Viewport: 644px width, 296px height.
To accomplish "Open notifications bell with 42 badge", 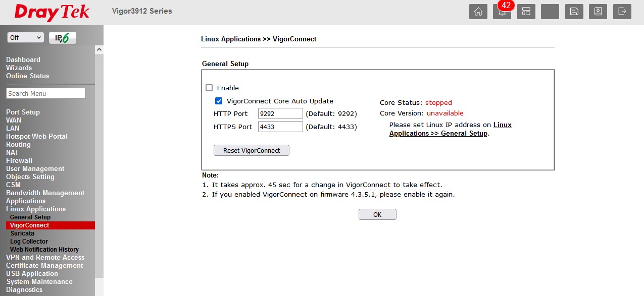I will (x=502, y=12).
